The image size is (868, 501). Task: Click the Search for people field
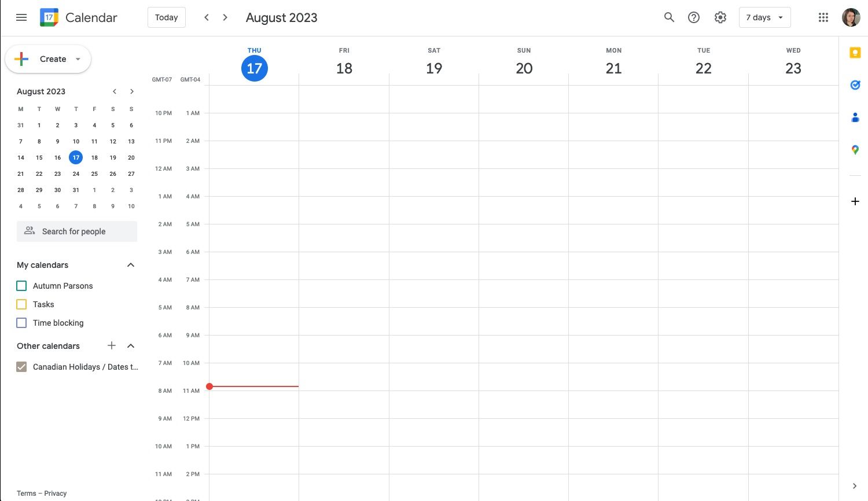[x=76, y=231]
